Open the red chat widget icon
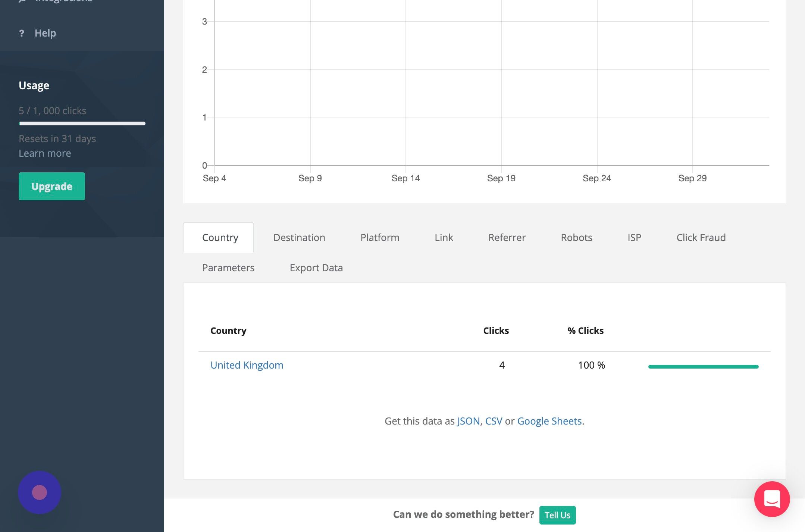This screenshot has height=532, width=805. 772,499
